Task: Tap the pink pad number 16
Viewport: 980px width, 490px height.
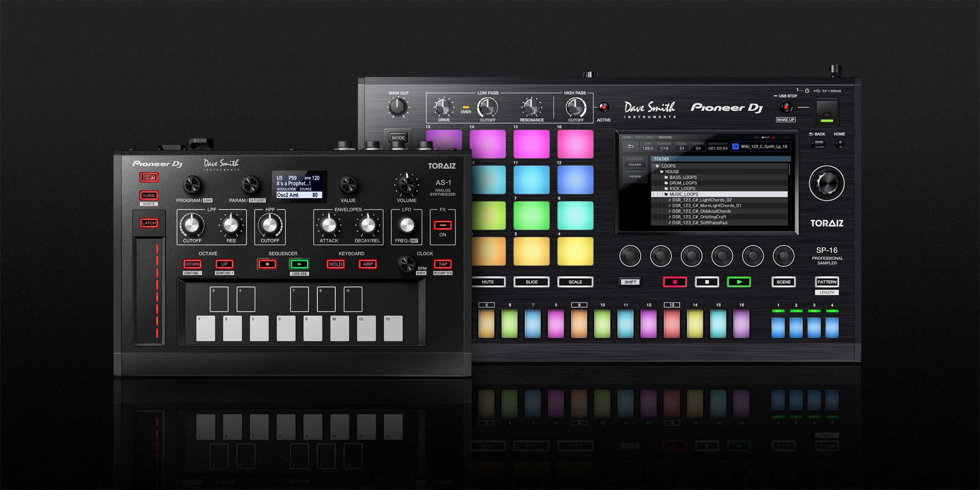Action: tap(575, 144)
